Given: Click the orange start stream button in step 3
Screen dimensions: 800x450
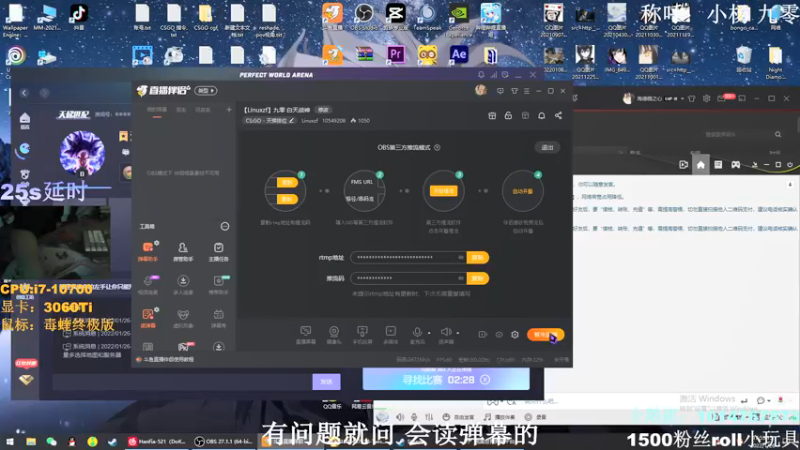Looking at the screenshot, I should tap(443, 191).
